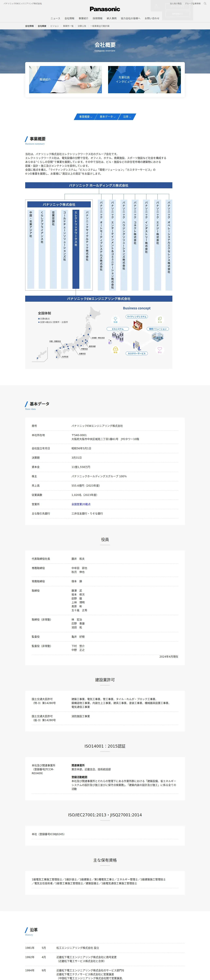Image resolution: width=210 pixels, height=980 pixels.
Task: Open the 事業紹介 menu item
Action: point(83,18)
